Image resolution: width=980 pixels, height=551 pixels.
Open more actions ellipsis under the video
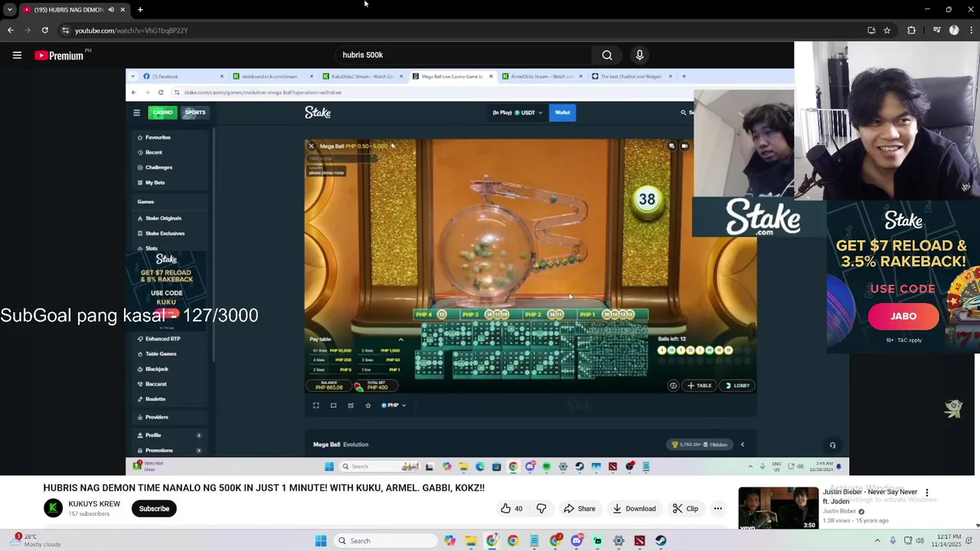pyautogui.click(x=718, y=508)
